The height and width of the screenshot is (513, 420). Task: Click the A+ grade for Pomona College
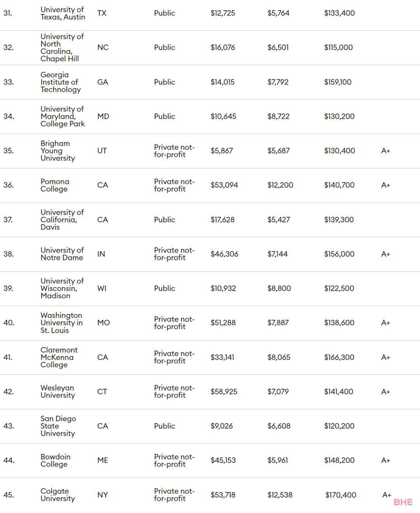point(385,185)
